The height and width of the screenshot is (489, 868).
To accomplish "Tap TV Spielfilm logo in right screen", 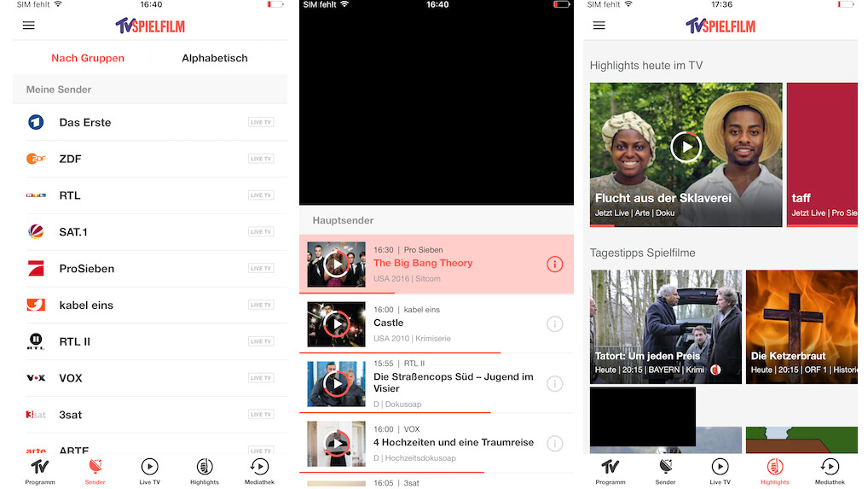I will point(720,26).
